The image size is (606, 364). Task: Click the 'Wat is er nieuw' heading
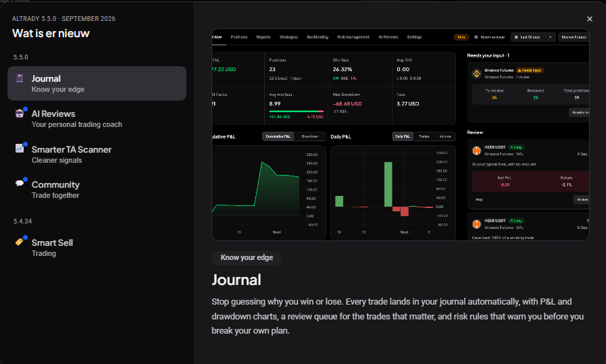[x=51, y=33]
